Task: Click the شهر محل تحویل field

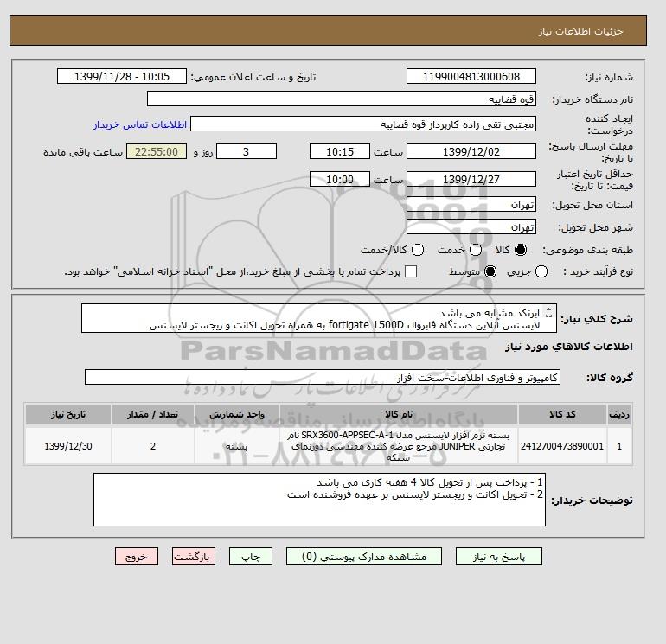Action: 471,227
